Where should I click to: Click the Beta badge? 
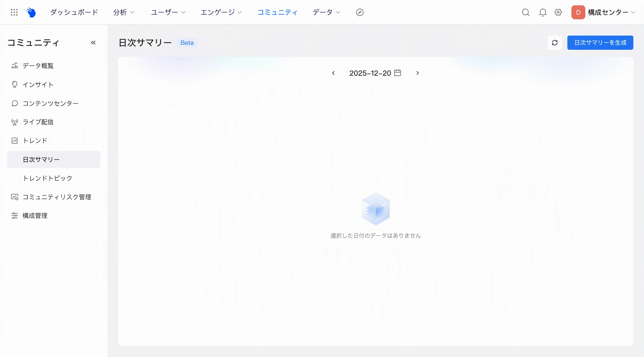[x=187, y=43]
